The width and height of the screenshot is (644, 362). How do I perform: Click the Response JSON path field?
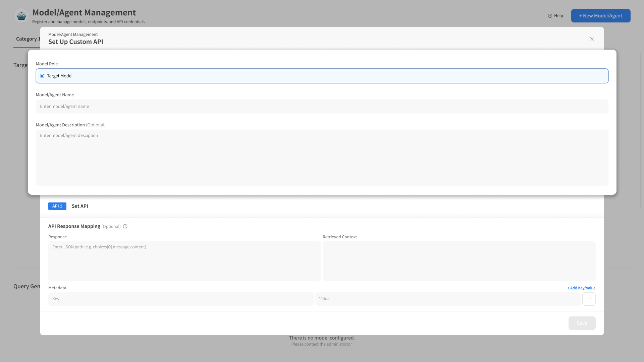point(184,261)
